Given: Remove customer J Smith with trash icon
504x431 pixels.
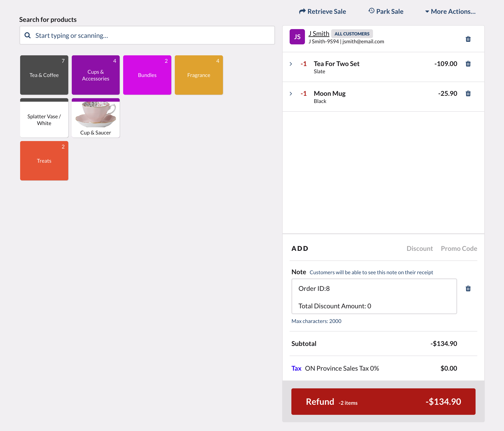Looking at the screenshot, I should tap(468, 39).
